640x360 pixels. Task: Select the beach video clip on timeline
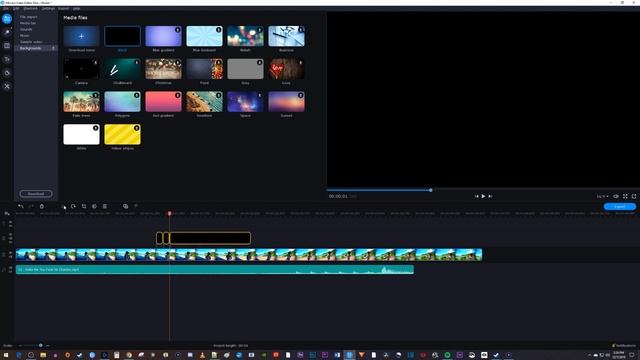[x=249, y=255]
